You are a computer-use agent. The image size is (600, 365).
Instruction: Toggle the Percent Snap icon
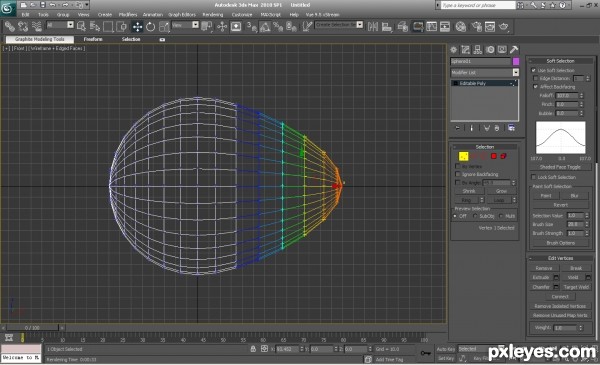[278, 26]
